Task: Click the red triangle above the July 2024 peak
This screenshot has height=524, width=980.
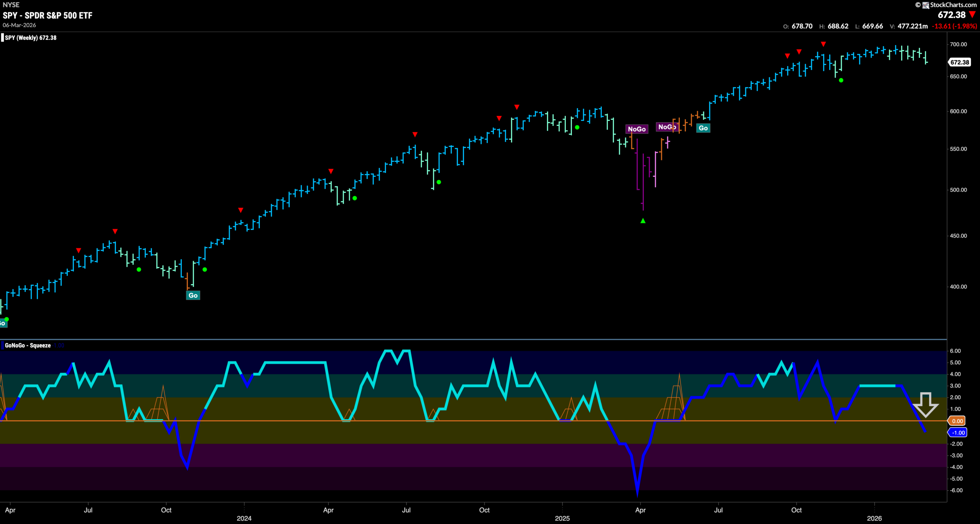Action: (415, 134)
